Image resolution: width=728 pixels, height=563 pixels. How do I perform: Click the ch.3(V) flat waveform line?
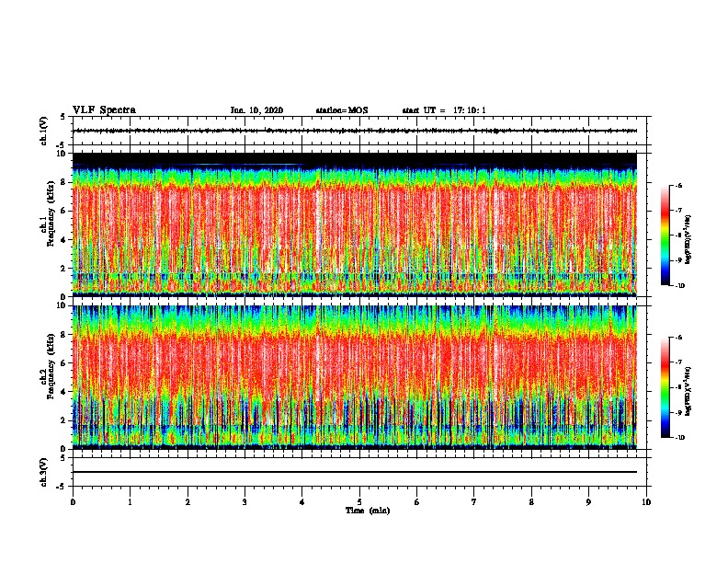pos(355,472)
